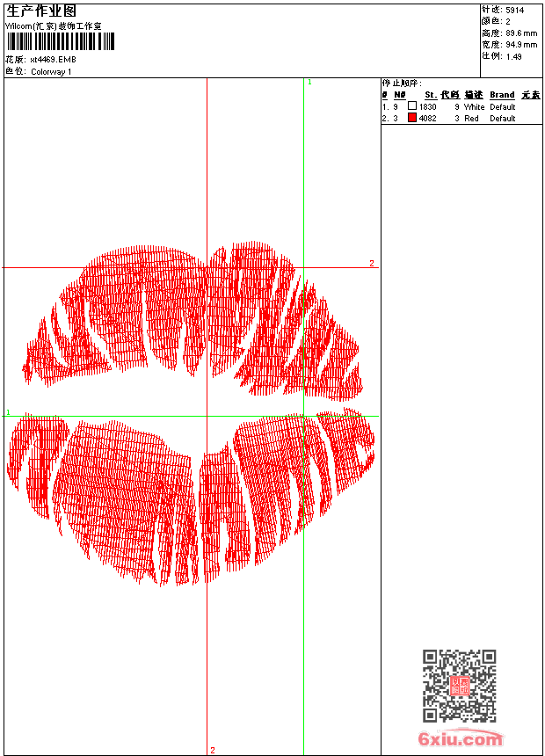Screen dimensions: 545x756
Task: Select the red lips embroidery design
Action: (192, 414)
